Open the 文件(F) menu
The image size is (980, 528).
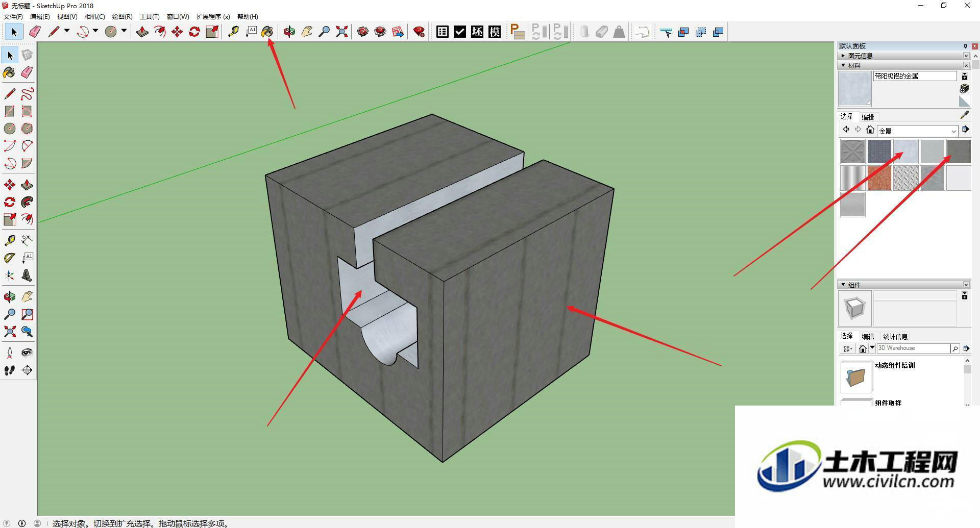click(x=13, y=17)
